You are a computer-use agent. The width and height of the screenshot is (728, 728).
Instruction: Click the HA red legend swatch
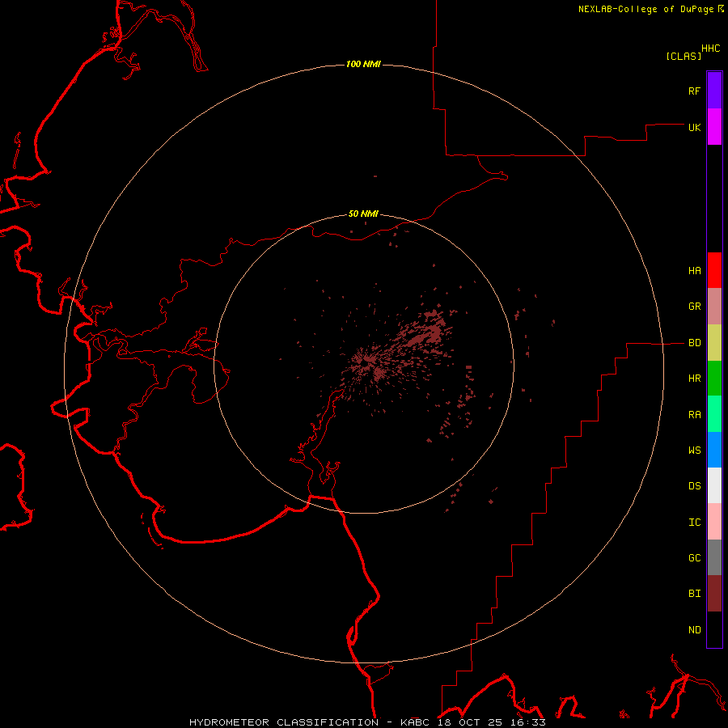click(714, 270)
